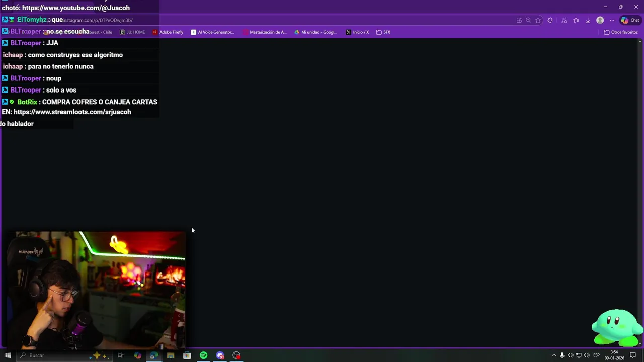
Task: Open the Otros favoritos folder
Action: (x=621, y=32)
